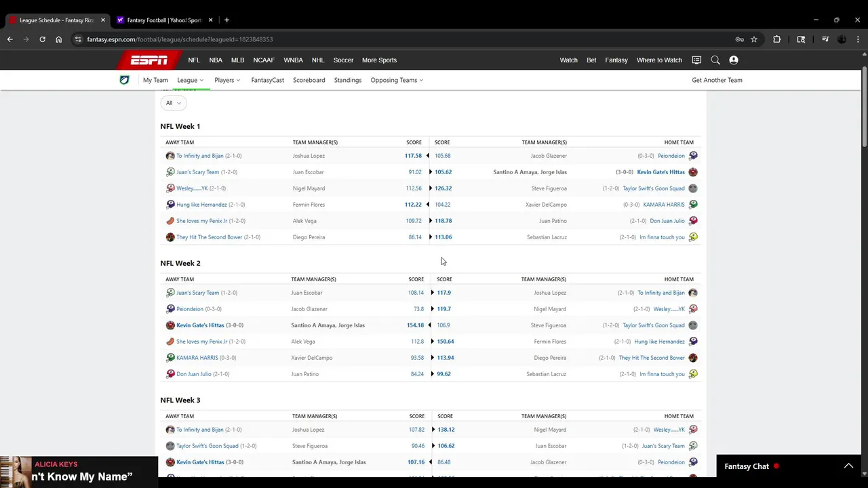Click the Alicia Keys music overlay thumbnail

(x=16, y=472)
